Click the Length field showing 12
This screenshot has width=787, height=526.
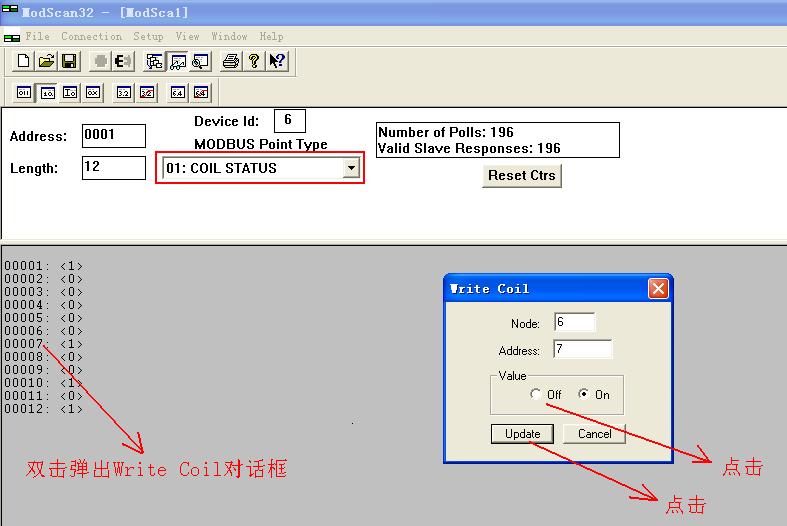pos(114,168)
